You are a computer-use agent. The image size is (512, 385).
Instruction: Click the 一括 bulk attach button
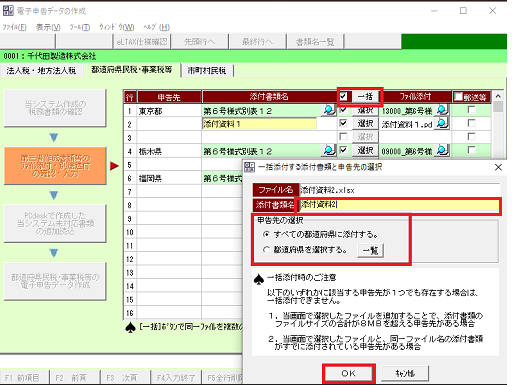[x=365, y=97]
